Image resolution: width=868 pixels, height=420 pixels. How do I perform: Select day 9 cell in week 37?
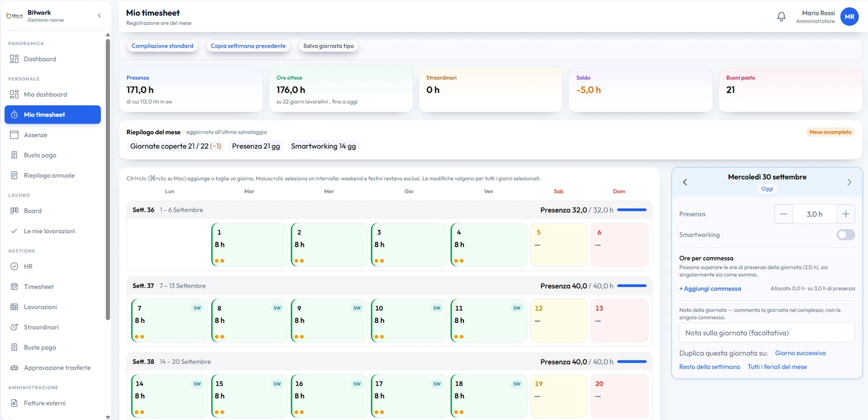pyautogui.click(x=329, y=320)
